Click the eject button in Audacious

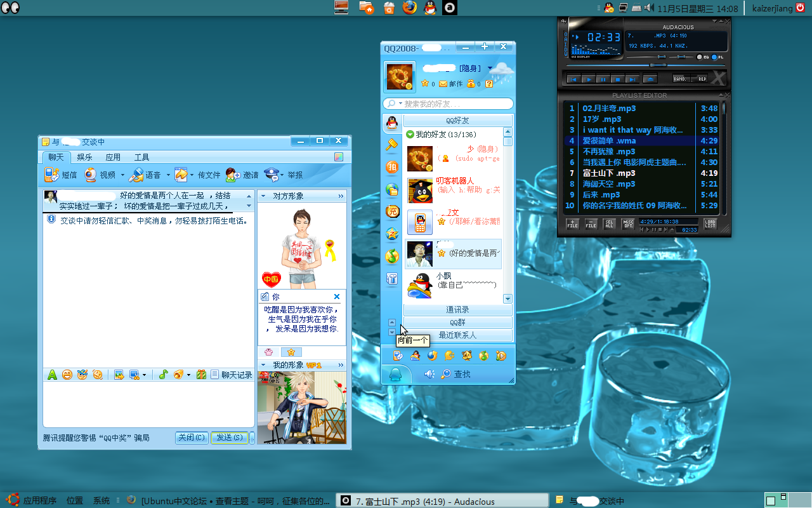[650, 79]
